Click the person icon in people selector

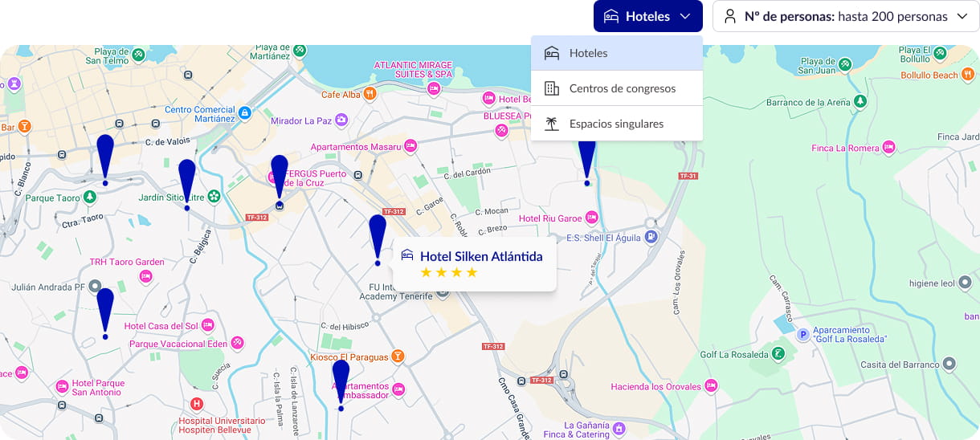pos(730,16)
